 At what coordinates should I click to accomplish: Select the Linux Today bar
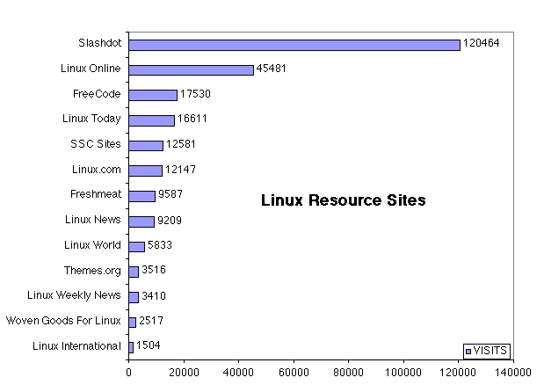151,120
